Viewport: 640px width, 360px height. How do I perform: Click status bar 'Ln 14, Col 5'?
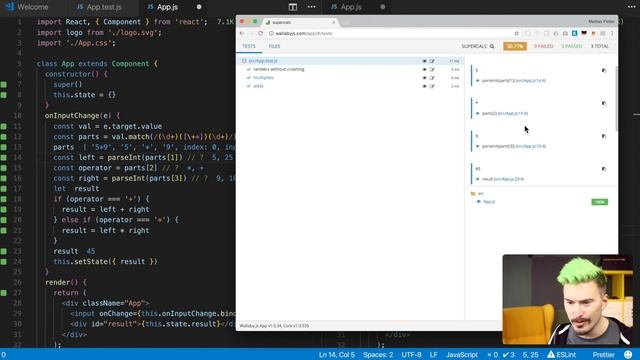337,355
